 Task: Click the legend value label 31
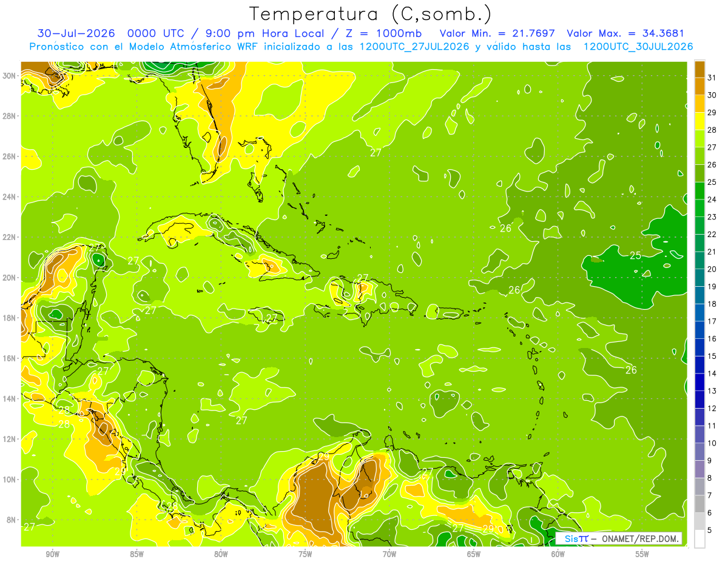point(712,78)
